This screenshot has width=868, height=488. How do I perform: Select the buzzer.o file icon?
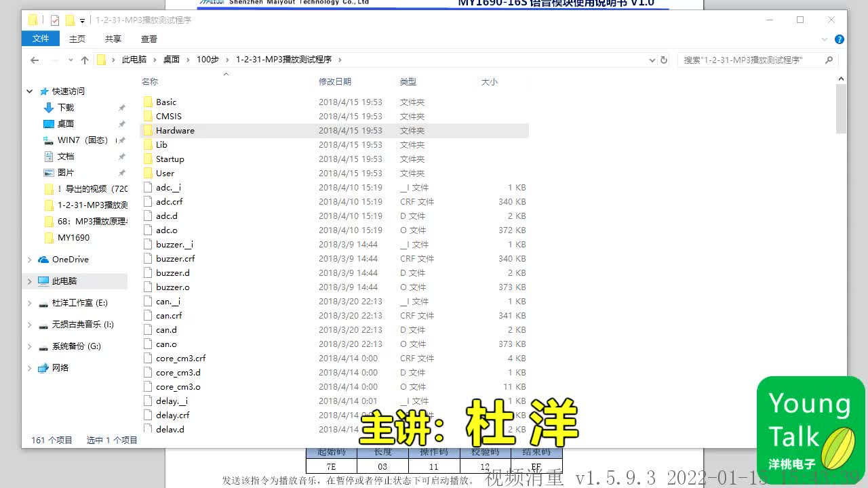click(x=148, y=287)
